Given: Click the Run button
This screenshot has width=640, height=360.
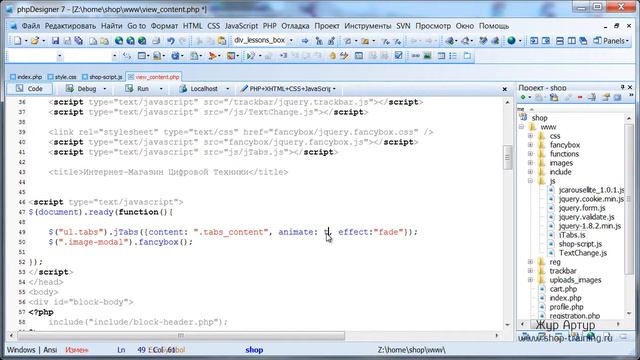Looking at the screenshot, I should (138, 89).
